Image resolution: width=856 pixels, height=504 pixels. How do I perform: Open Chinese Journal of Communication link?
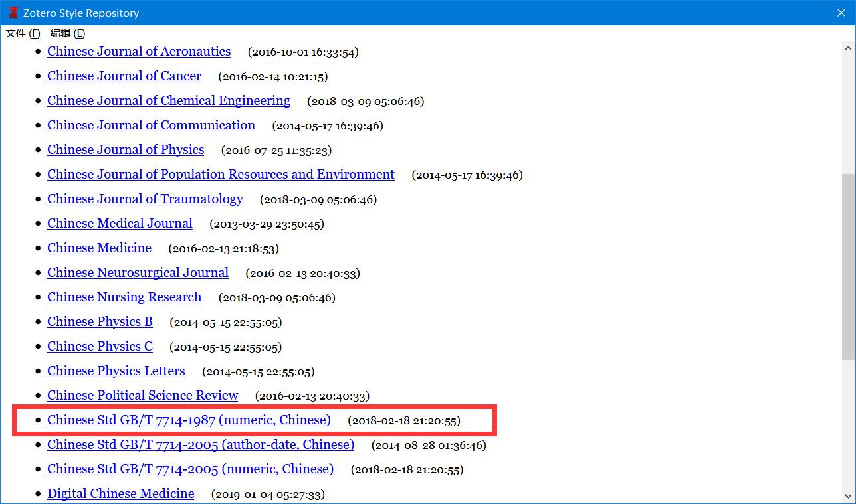click(x=151, y=126)
